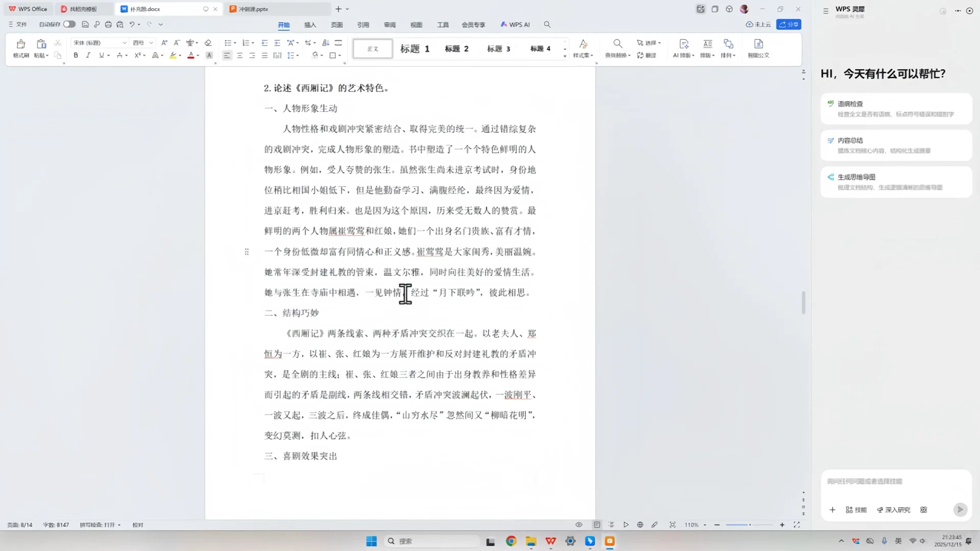Open the find and replace (查找替换) tool
The height and width of the screenshot is (551, 980).
(618, 48)
